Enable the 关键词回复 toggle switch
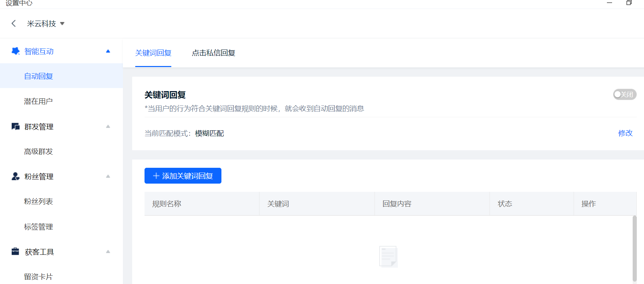Screen dimensions: 644x284 [x=624, y=95]
